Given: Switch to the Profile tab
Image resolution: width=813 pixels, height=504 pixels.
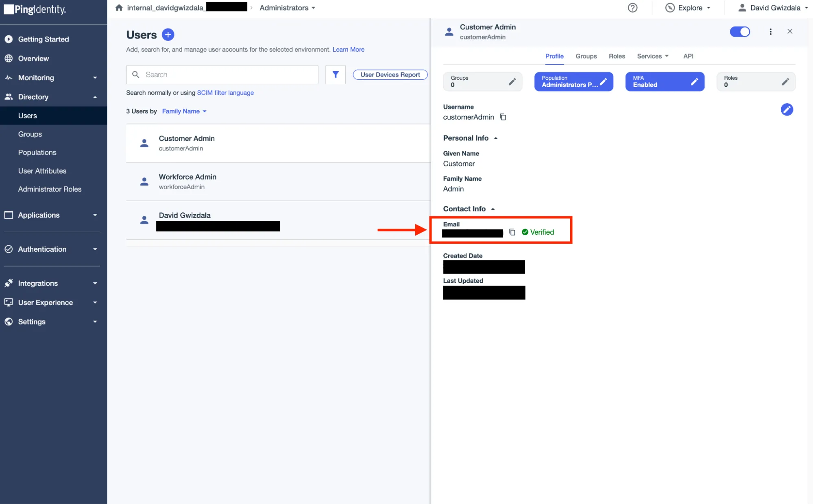Looking at the screenshot, I should tap(554, 56).
